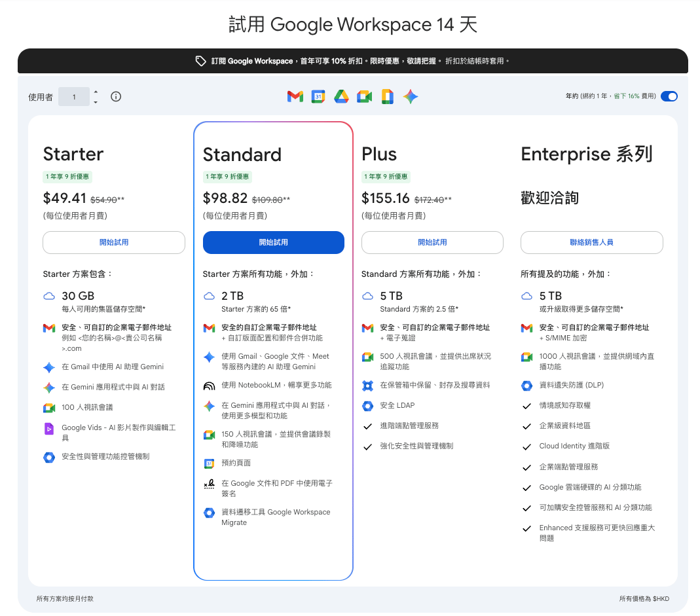Click the 所有價格為 $HKD note
This screenshot has height=616, width=700.
click(644, 598)
